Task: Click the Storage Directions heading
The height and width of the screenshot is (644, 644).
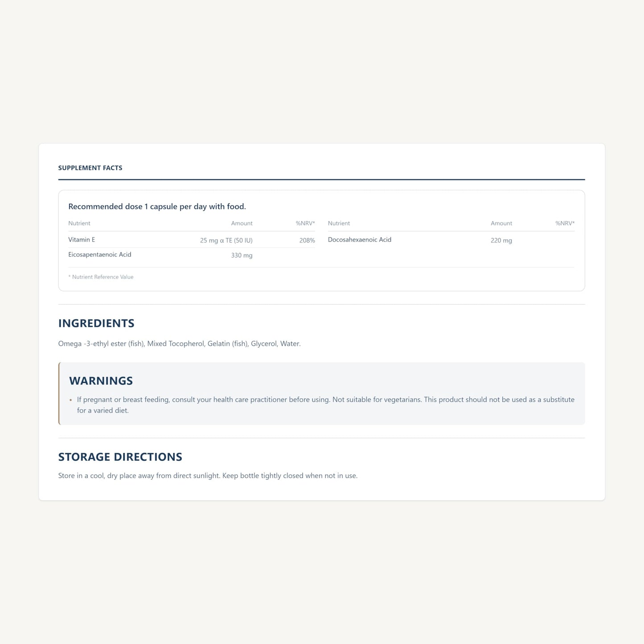Action: click(120, 457)
